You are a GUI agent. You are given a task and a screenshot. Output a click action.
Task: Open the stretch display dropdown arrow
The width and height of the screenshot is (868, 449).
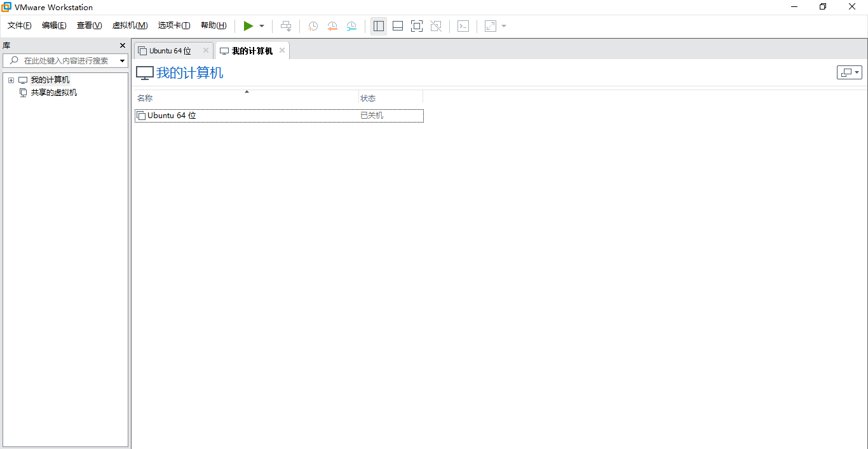(504, 26)
